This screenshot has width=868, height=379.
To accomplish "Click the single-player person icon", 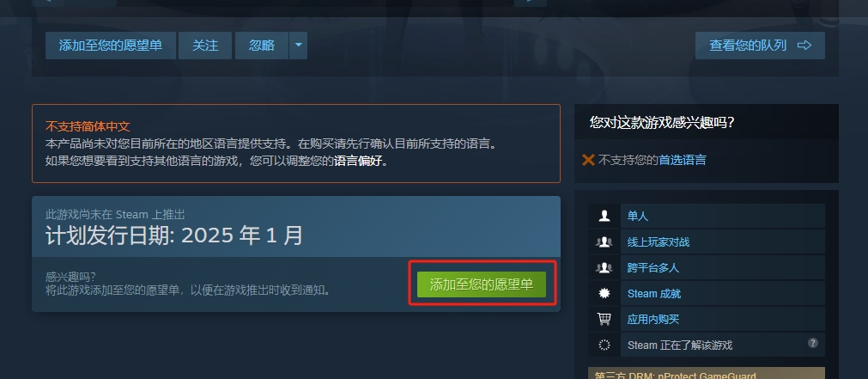I will pos(604,216).
